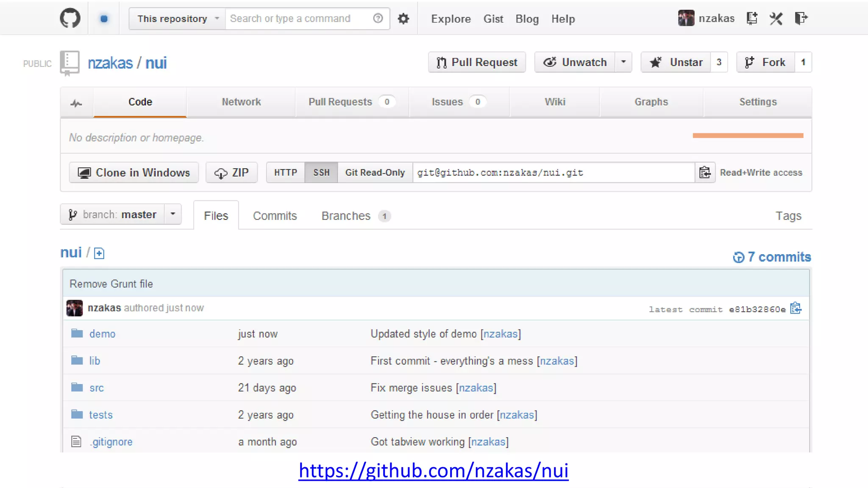Add new file plus icon
The height and width of the screenshot is (488, 868).
[x=99, y=253]
